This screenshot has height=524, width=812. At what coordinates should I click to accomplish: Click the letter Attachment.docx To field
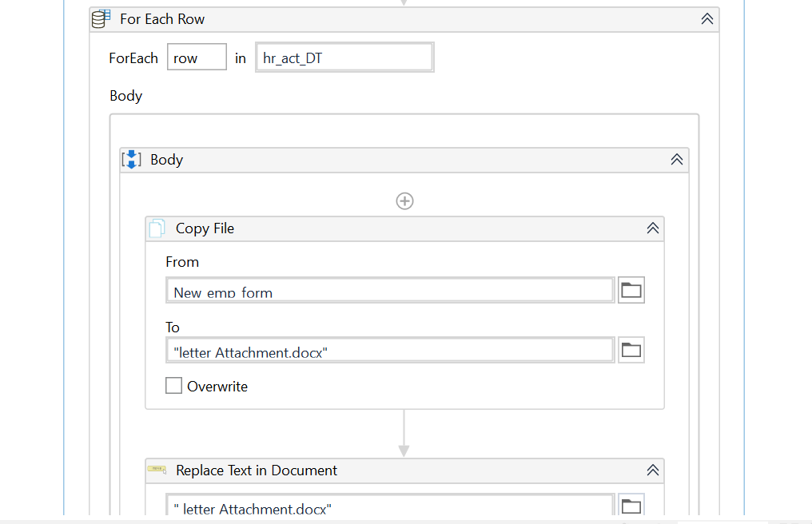click(x=389, y=349)
